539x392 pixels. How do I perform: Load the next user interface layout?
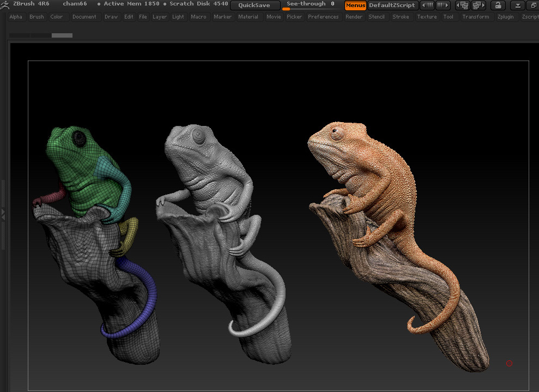[x=478, y=5]
